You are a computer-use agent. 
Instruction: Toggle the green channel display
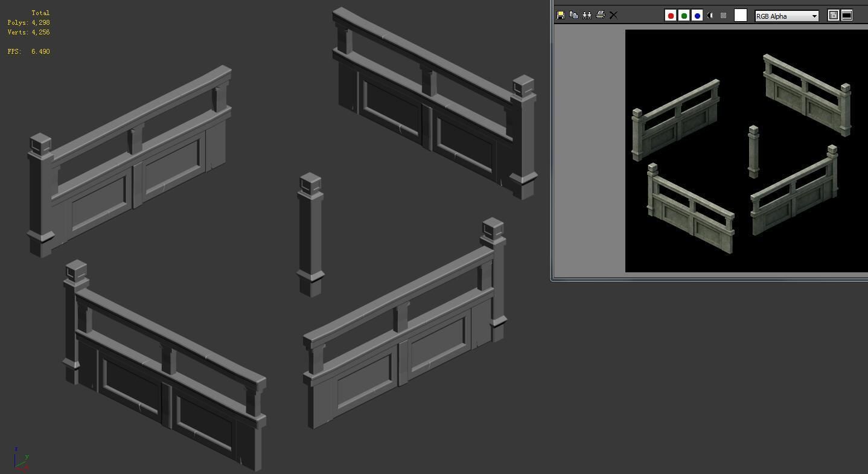coord(684,16)
